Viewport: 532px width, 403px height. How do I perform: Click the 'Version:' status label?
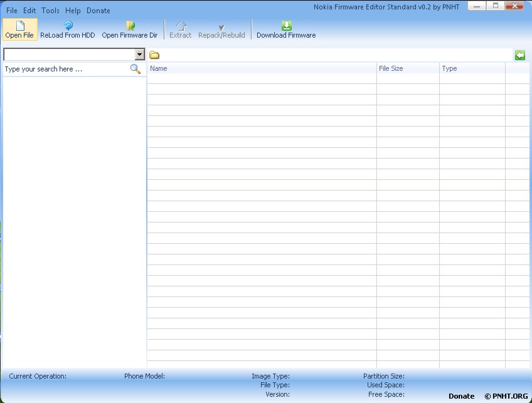pyautogui.click(x=277, y=394)
